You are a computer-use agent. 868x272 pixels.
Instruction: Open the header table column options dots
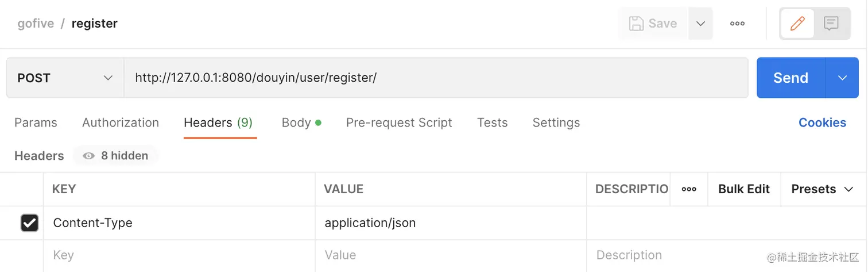coord(689,189)
